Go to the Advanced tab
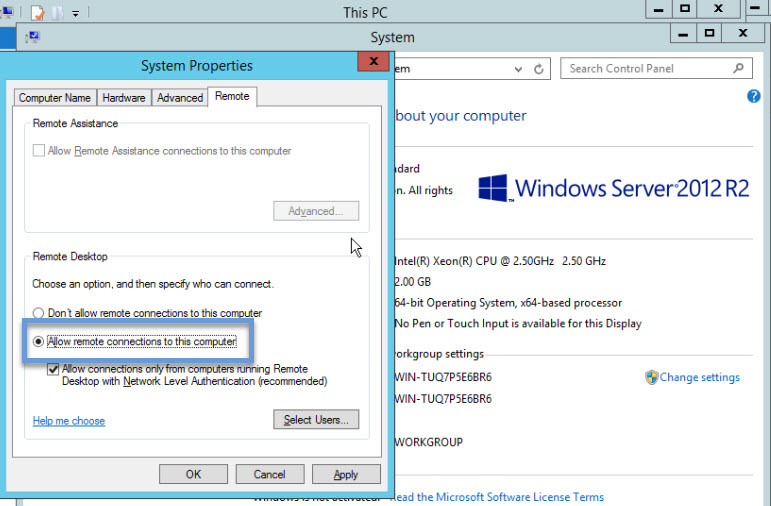This screenshot has height=506, width=771. 180,98
